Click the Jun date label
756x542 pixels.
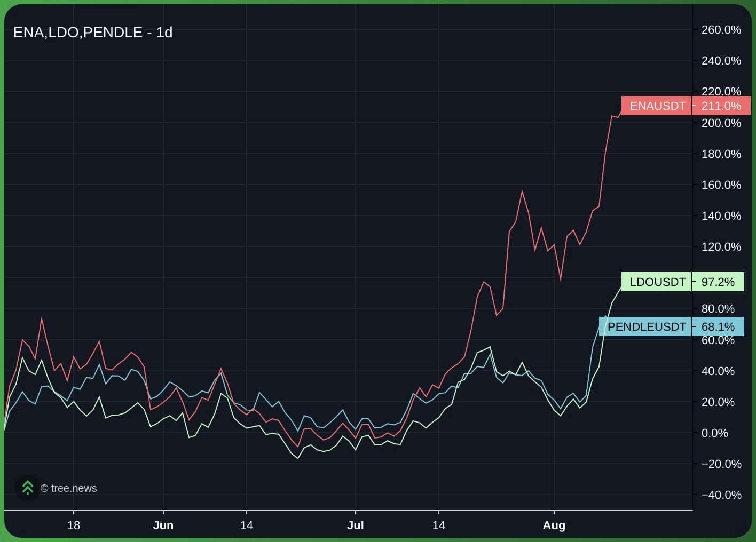tap(163, 525)
